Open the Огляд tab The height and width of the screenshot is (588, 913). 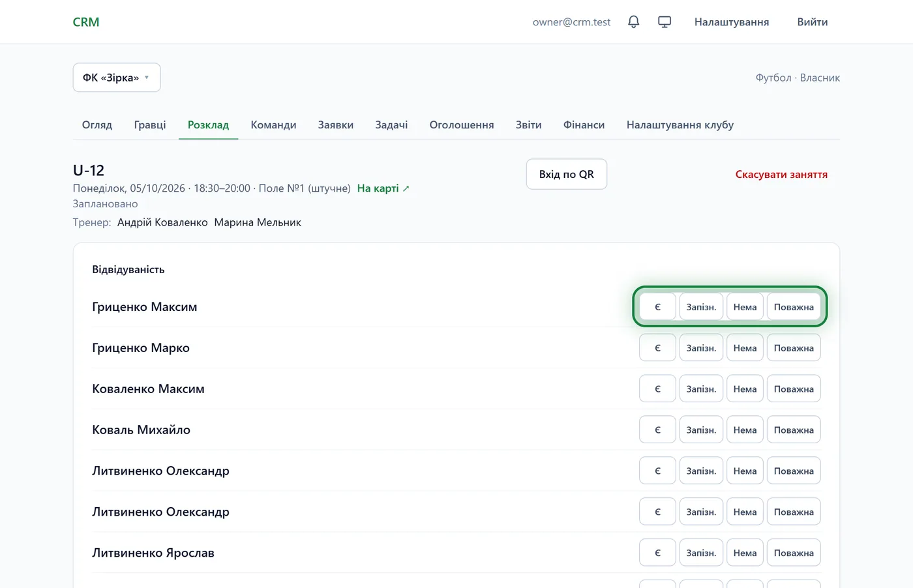point(97,125)
